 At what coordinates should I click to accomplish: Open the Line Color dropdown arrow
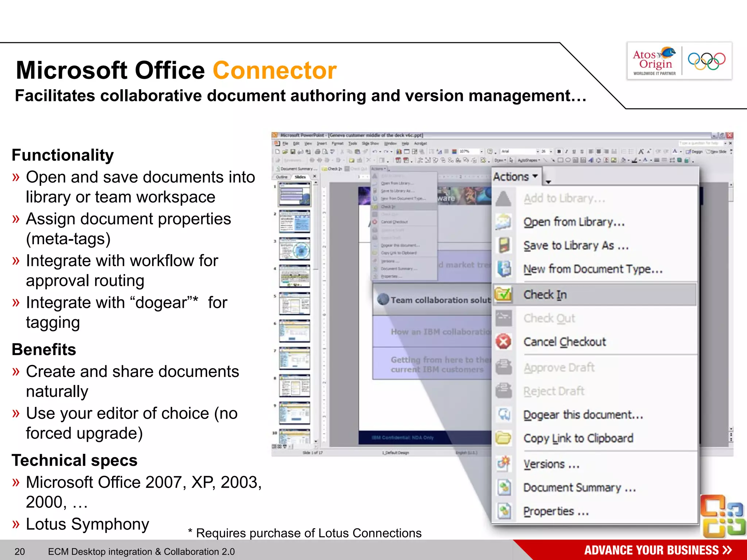(640, 160)
